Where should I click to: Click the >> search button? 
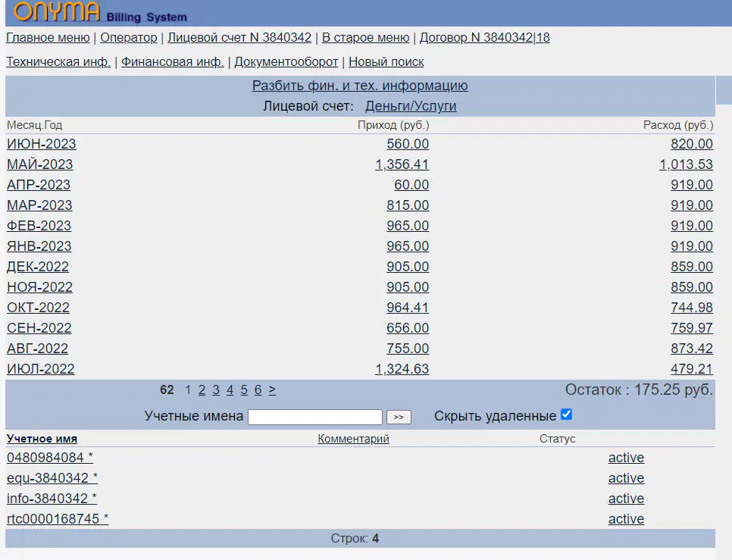399,417
